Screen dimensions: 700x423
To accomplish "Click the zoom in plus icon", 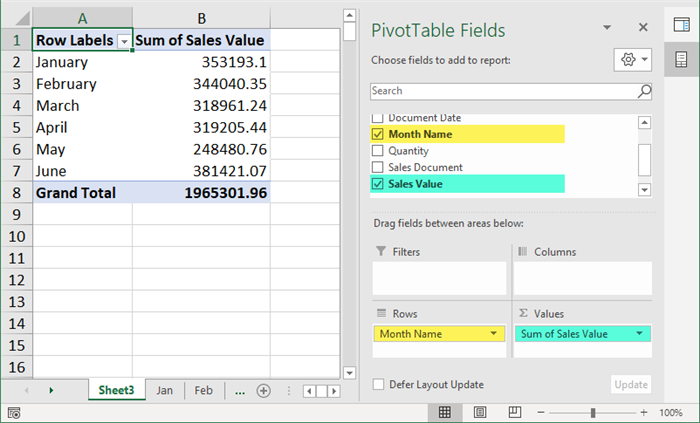I will pyautogui.click(x=645, y=412).
